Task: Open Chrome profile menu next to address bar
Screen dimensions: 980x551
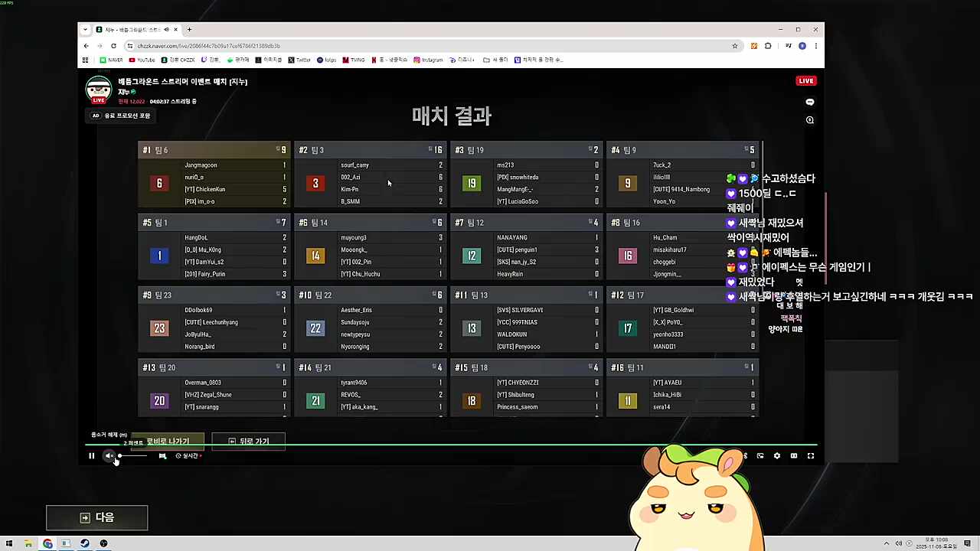Action: (x=802, y=46)
